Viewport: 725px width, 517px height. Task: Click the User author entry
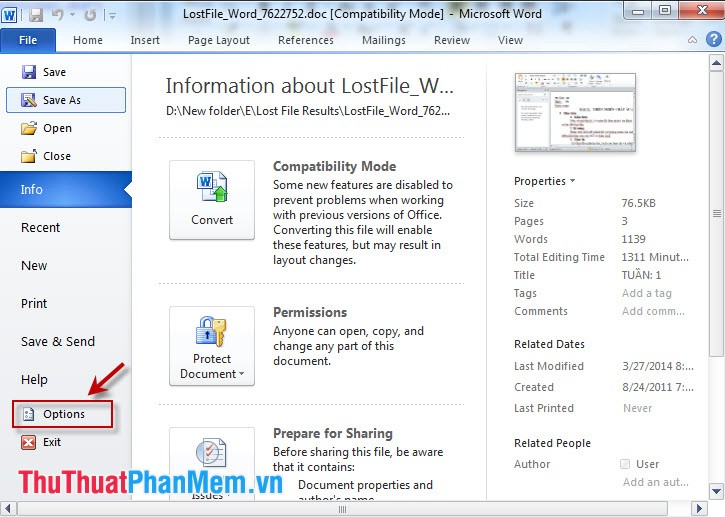(639, 464)
